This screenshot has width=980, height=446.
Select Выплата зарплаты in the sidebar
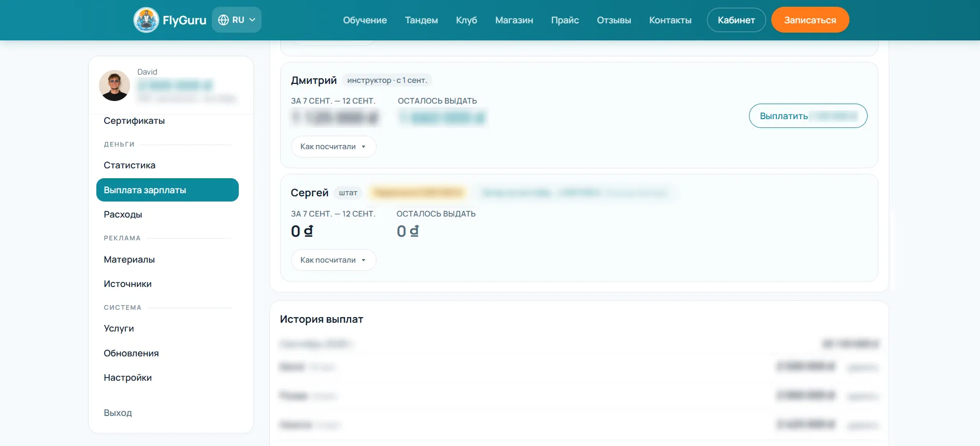point(167,190)
